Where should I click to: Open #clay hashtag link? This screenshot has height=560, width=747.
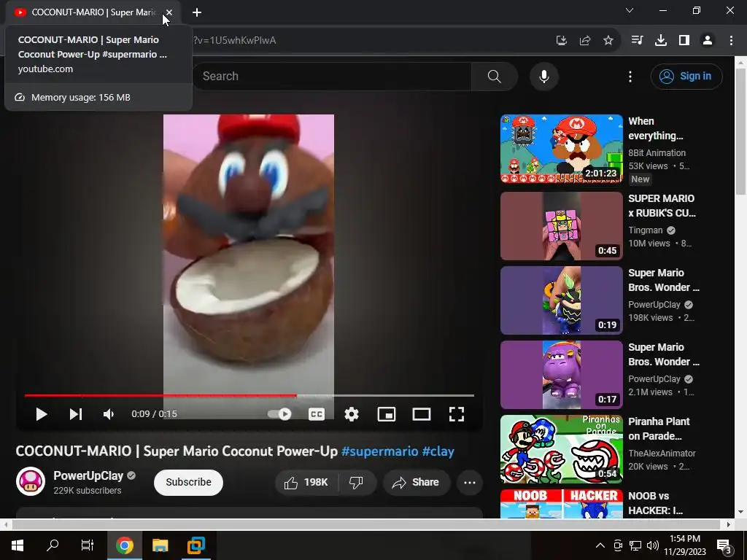438,451
